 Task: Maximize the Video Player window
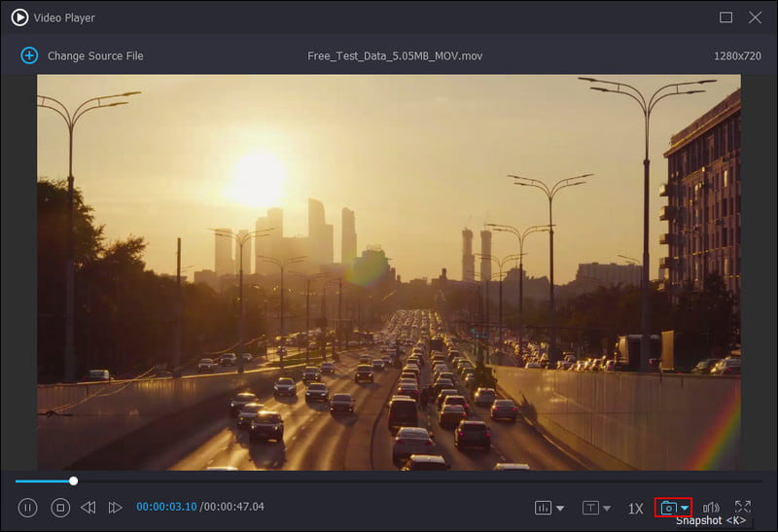point(725,18)
